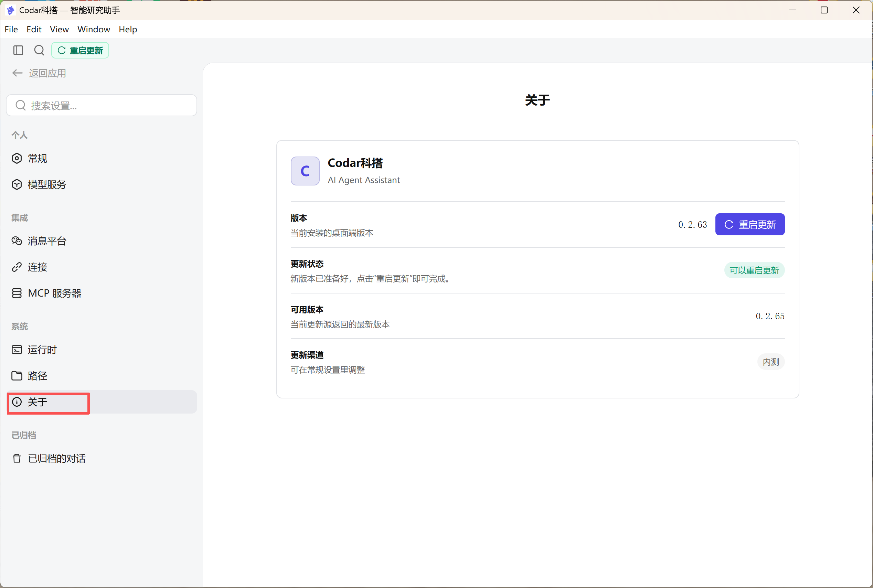Click the app icon in title bar

11,10
